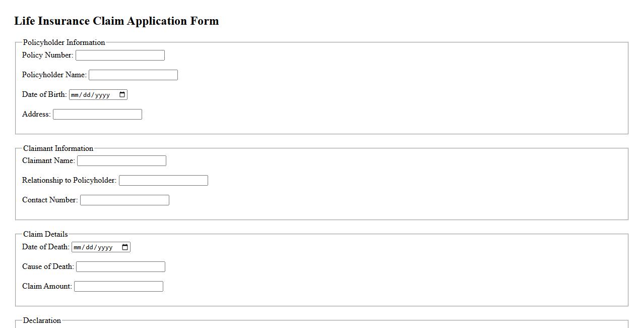The width and height of the screenshot is (644, 328).
Task: Click the Claim Details section legend
Action: (x=45, y=234)
